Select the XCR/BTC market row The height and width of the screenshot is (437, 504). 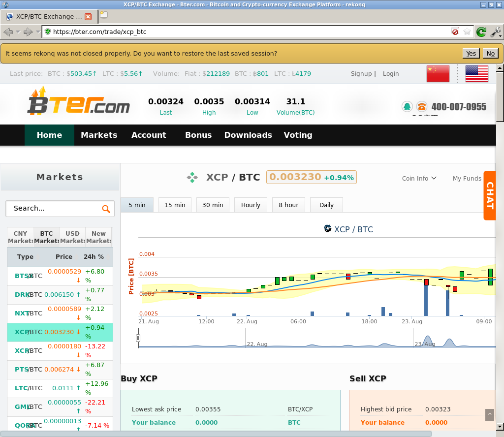pyautogui.click(x=60, y=350)
